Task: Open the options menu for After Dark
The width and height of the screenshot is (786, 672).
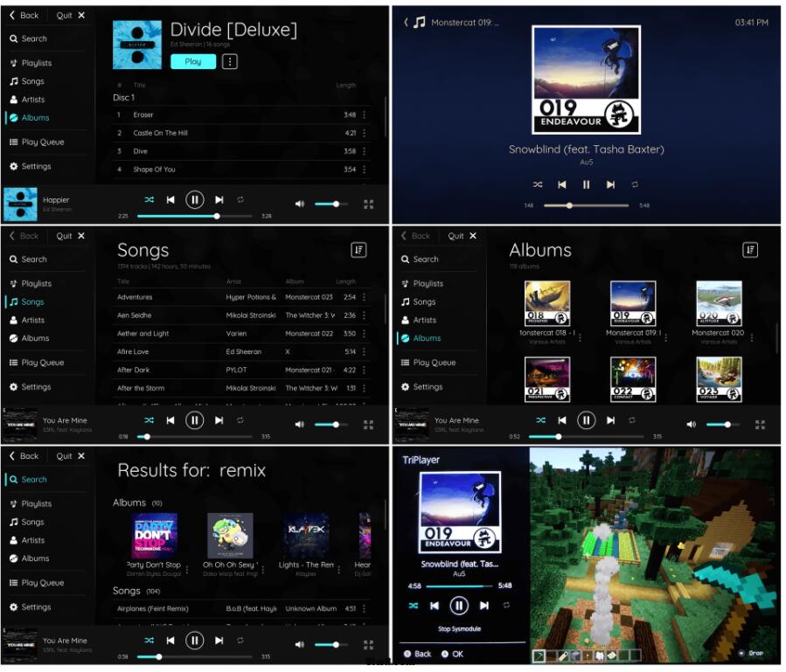Action: (364, 371)
